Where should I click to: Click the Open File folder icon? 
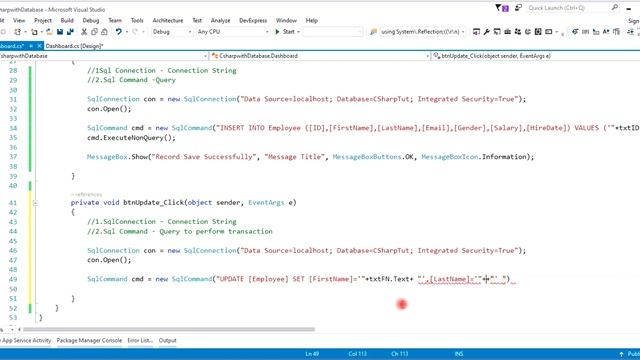click(x=49, y=31)
